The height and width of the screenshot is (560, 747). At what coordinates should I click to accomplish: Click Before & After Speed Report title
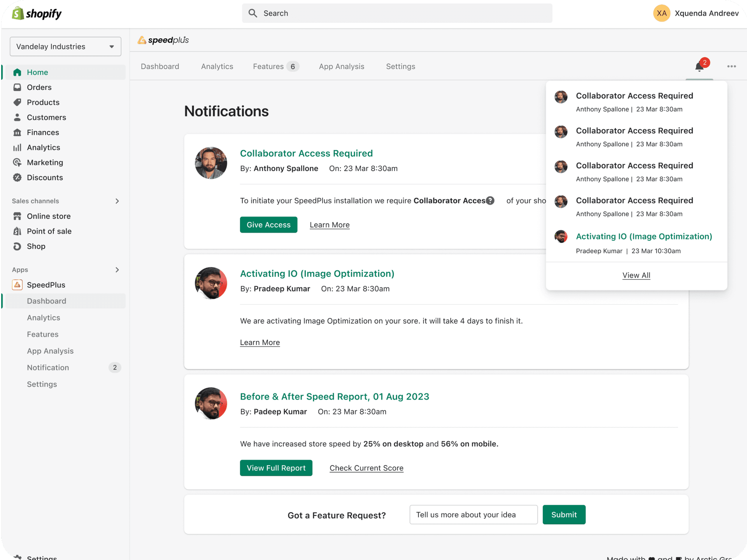click(335, 397)
